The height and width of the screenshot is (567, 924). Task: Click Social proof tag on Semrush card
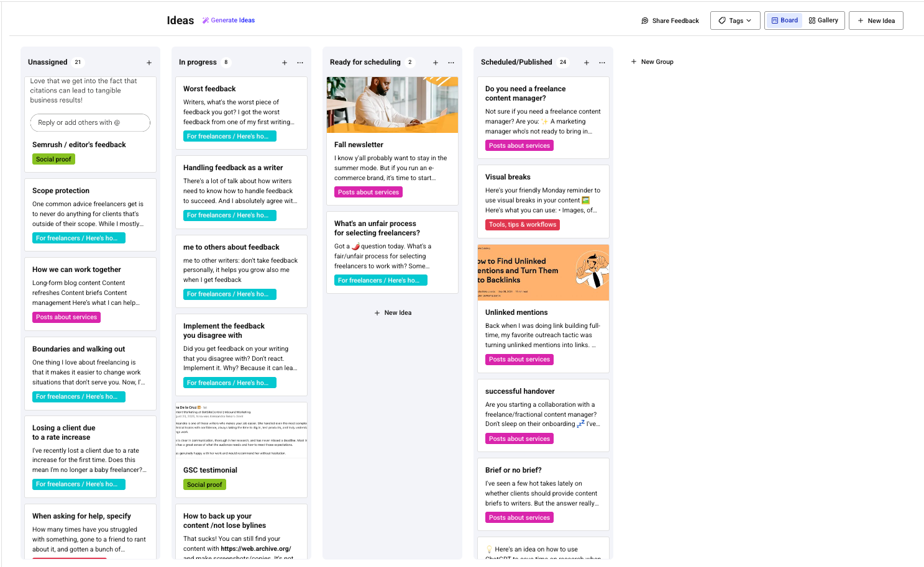tap(53, 160)
